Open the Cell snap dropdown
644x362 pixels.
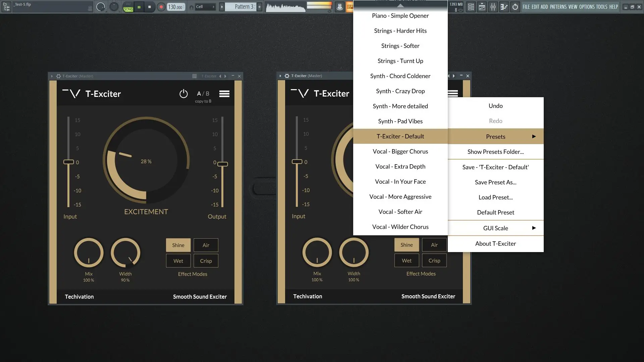point(205,7)
